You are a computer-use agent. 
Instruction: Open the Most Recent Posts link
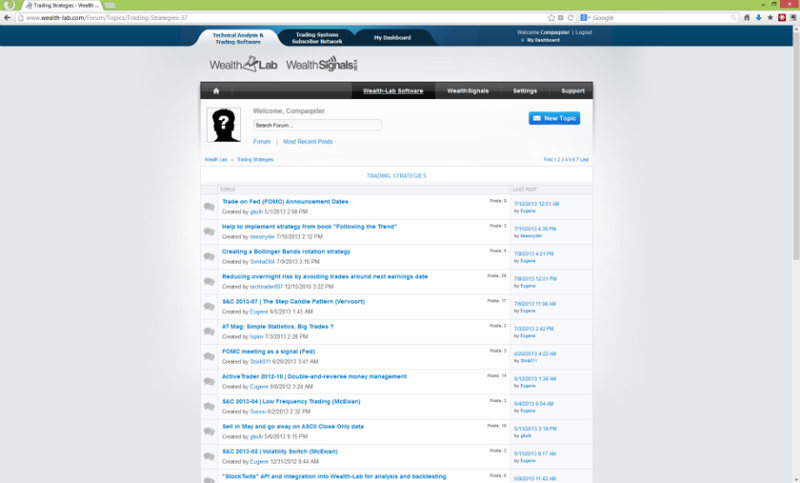308,142
